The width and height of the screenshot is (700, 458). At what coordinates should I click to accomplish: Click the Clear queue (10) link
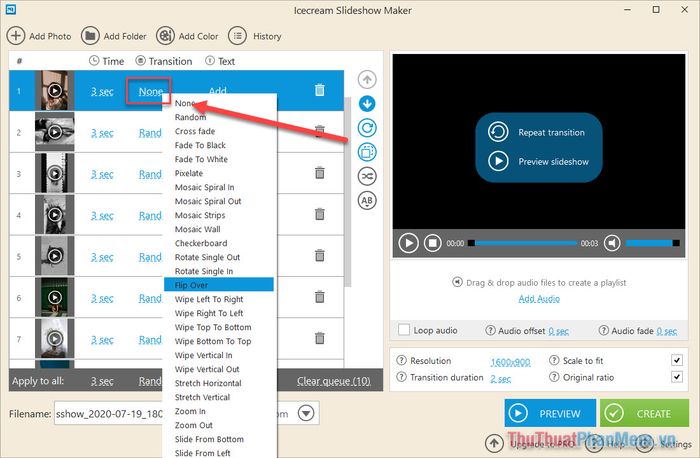(x=333, y=381)
